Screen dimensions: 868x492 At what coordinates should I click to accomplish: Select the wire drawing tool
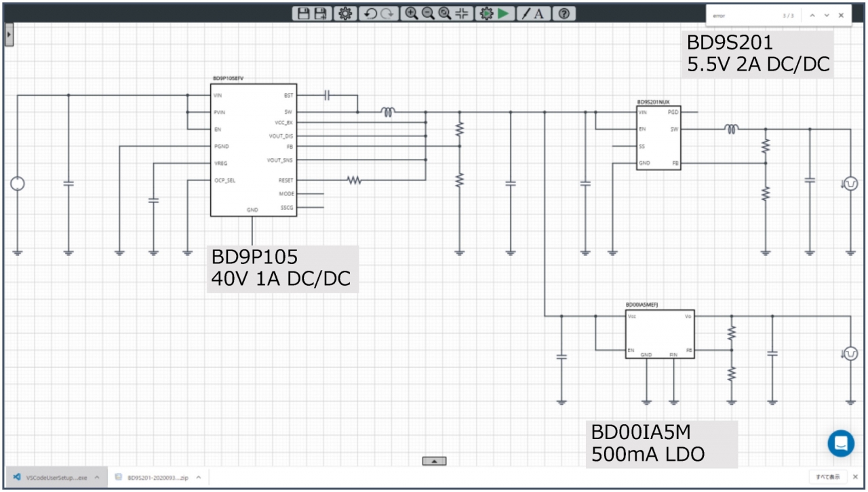point(526,14)
